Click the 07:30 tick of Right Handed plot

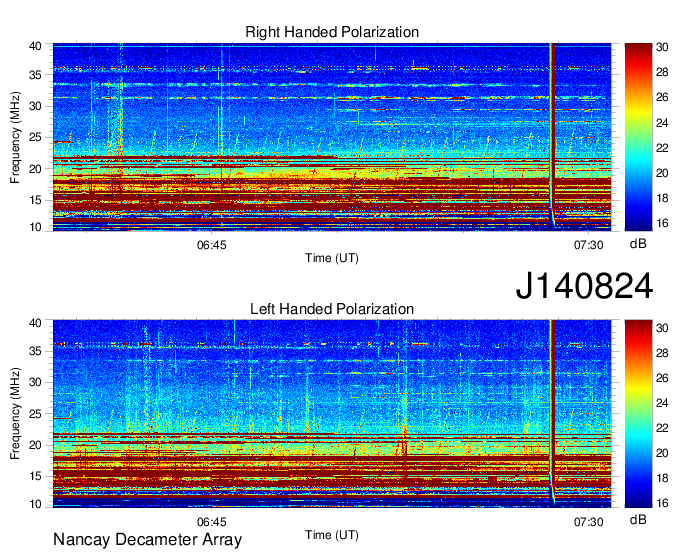pos(588,245)
